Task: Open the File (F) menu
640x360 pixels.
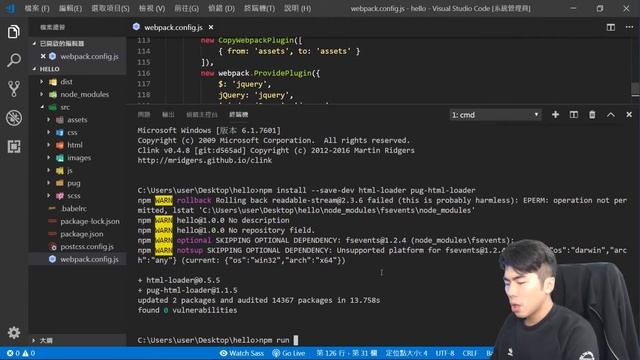Action: point(37,8)
